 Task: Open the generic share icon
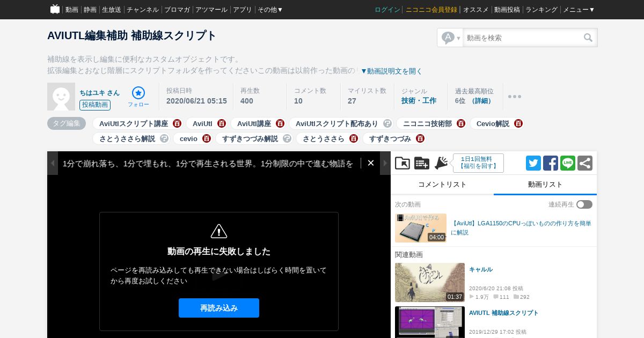[x=585, y=163]
